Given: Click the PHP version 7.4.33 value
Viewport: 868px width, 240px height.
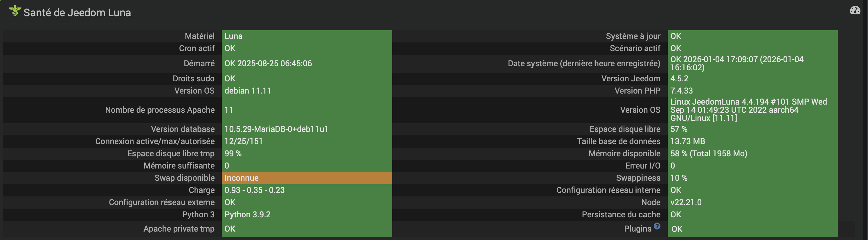Looking at the screenshot, I should [x=681, y=91].
